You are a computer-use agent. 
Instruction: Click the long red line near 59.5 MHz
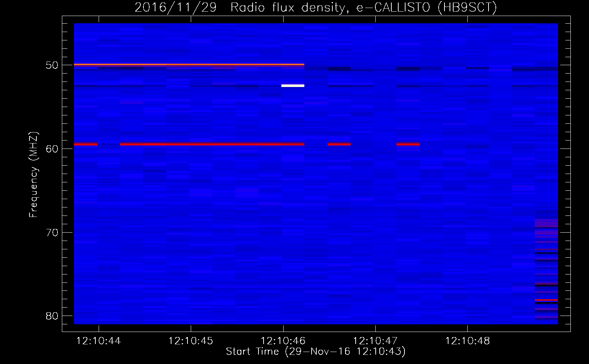point(212,144)
